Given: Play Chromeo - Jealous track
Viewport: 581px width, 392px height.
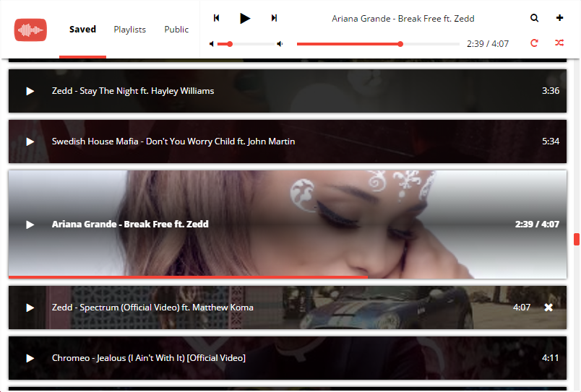Looking at the screenshot, I should point(30,358).
